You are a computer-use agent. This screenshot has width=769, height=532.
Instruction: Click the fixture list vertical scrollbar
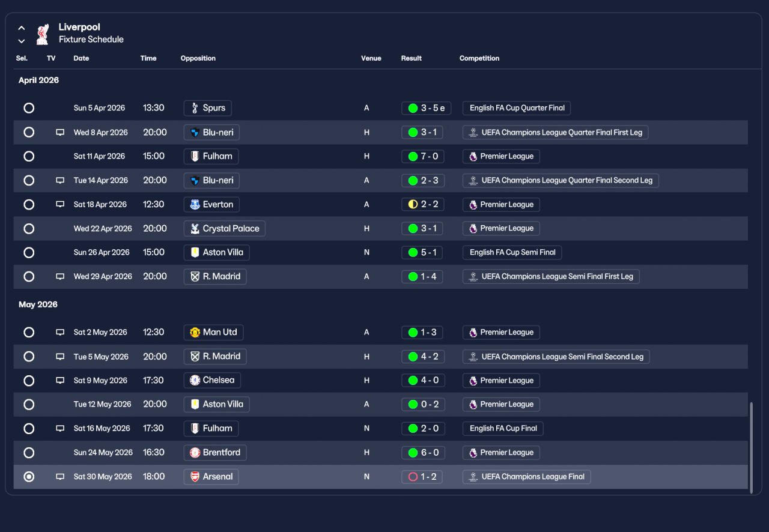tap(751, 447)
